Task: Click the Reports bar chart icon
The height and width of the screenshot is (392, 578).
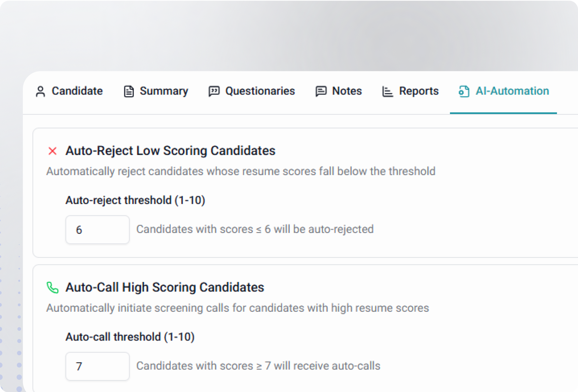Action: click(x=387, y=91)
